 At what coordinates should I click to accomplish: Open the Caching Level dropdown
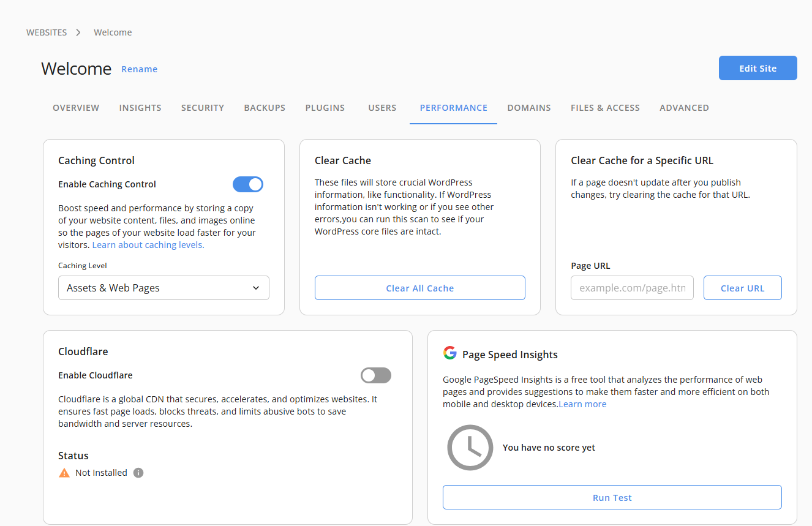[x=164, y=288]
